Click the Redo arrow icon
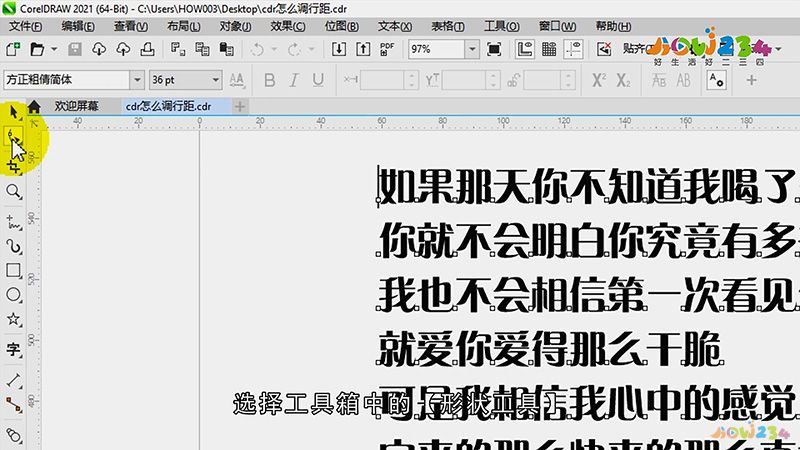Viewport: 800px width, 450px height. (x=294, y=49)
